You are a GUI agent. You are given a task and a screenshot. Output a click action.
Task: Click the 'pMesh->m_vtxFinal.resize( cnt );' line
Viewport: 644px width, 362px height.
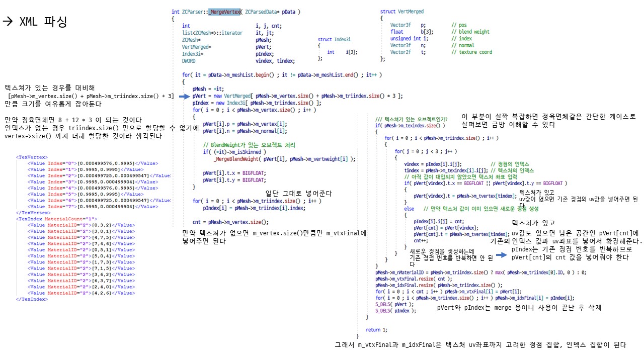[413, 279]
